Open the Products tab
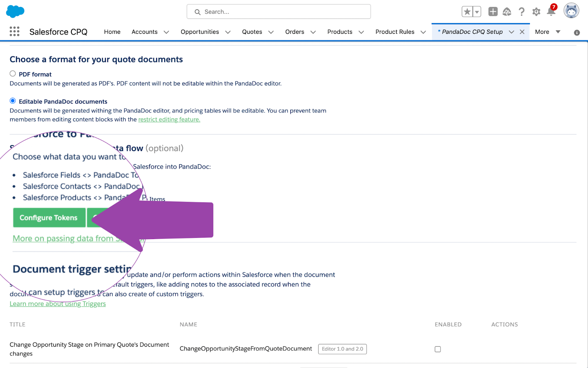This screenshot has width=588, height=368. tap(340, 32)
